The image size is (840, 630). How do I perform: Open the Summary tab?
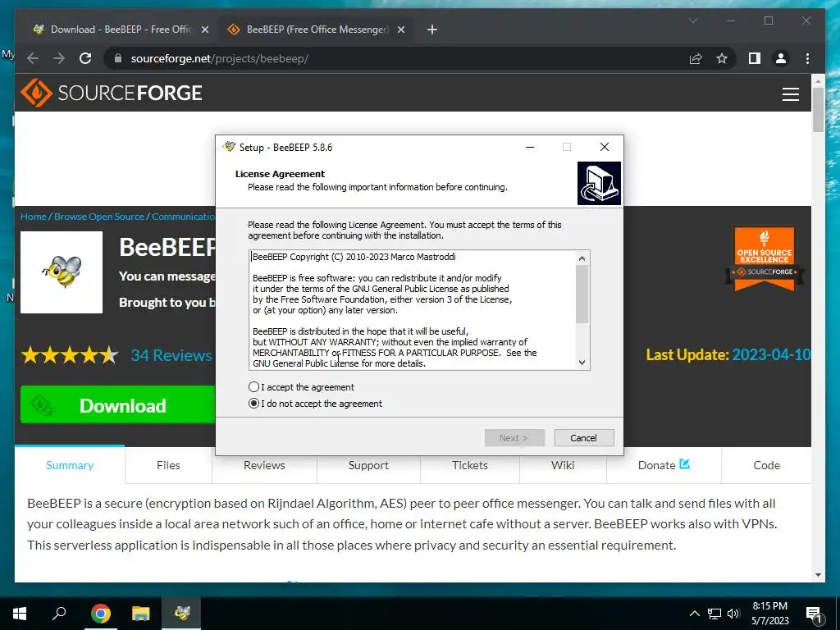coord(70,465)
